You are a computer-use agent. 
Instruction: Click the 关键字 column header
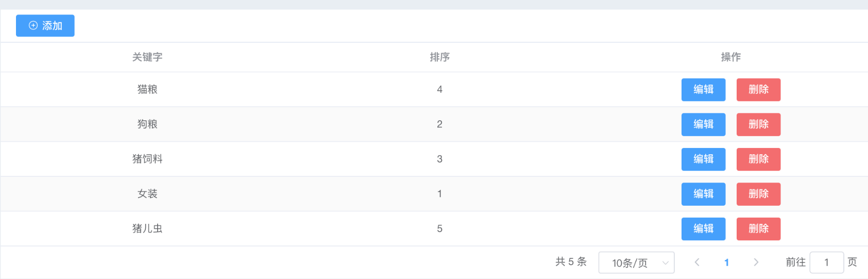tap(147, 57)
